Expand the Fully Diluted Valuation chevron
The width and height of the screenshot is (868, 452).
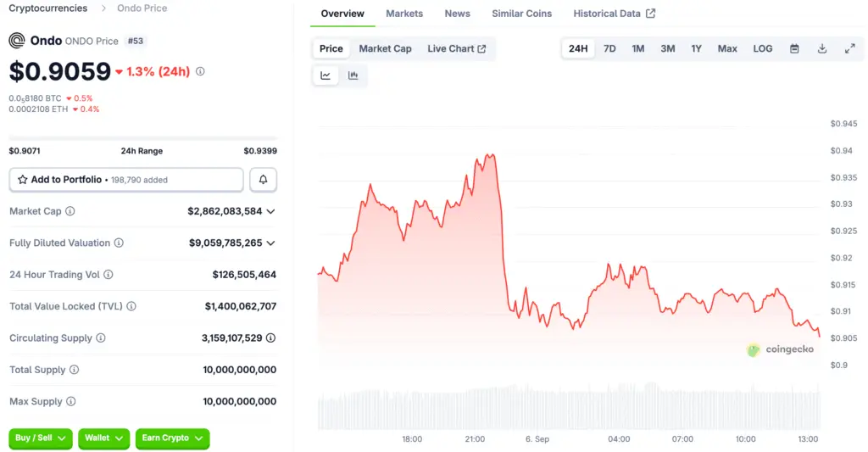270,243
